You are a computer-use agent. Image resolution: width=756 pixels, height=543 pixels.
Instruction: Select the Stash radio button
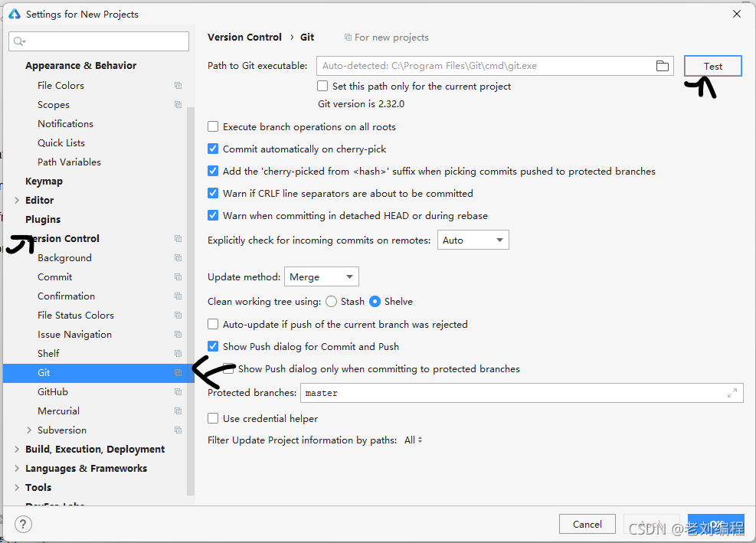(331, 302)
